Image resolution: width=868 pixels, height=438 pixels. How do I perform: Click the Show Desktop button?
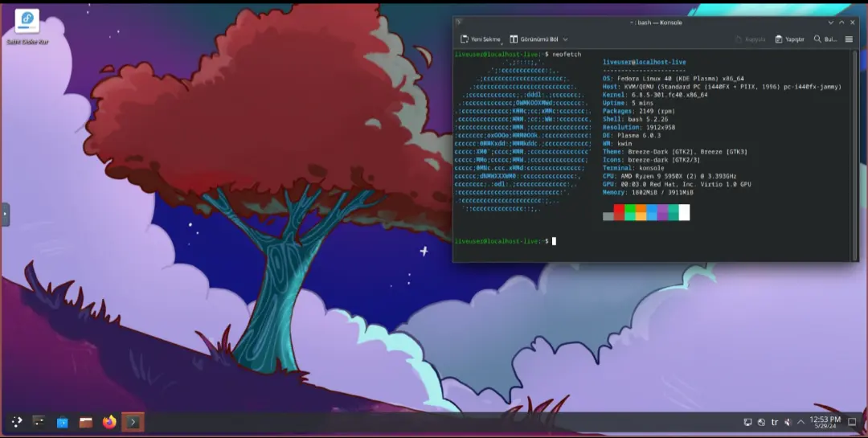coord(853,422)
